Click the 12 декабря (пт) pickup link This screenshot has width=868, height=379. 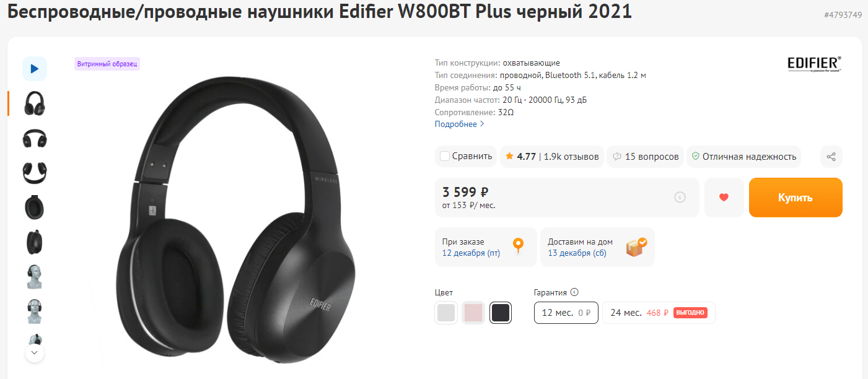pos(471,253)
